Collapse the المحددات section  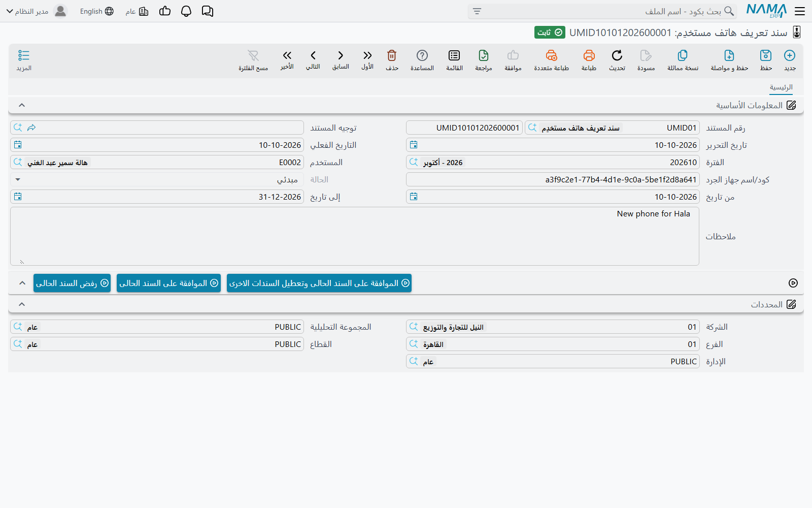tap(22, 304)
